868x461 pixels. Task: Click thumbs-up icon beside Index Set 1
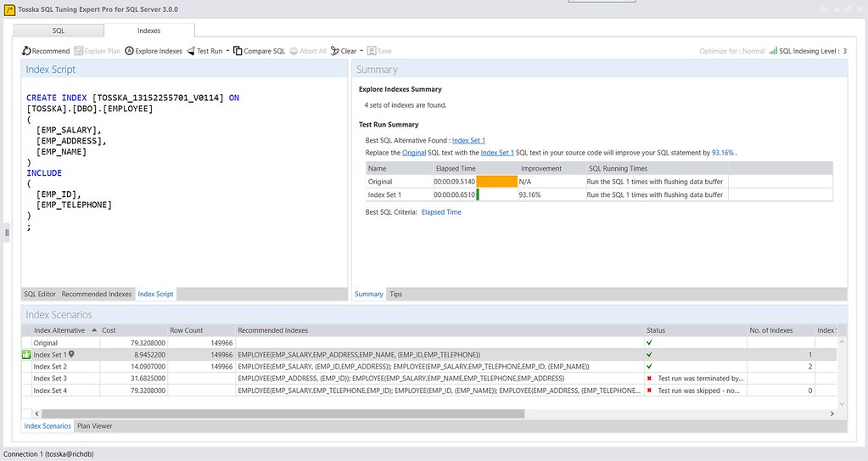click(26, 355)
